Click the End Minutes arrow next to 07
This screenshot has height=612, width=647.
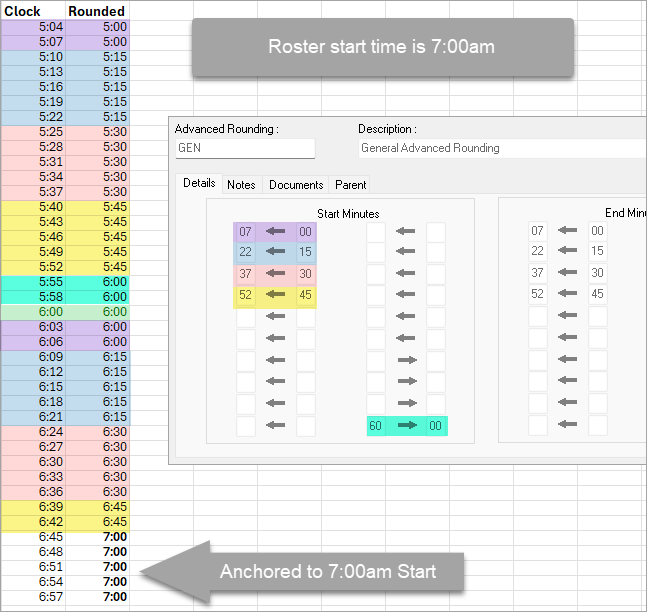(567, 230)
